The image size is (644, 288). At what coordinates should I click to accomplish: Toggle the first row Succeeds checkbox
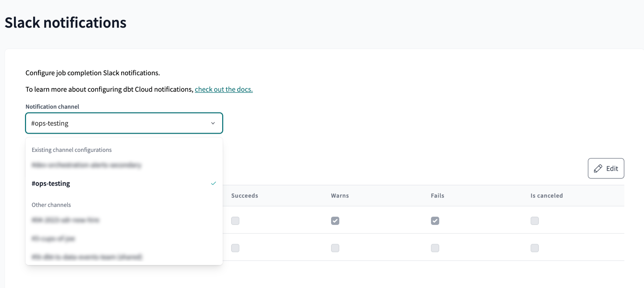click(235, 221)
